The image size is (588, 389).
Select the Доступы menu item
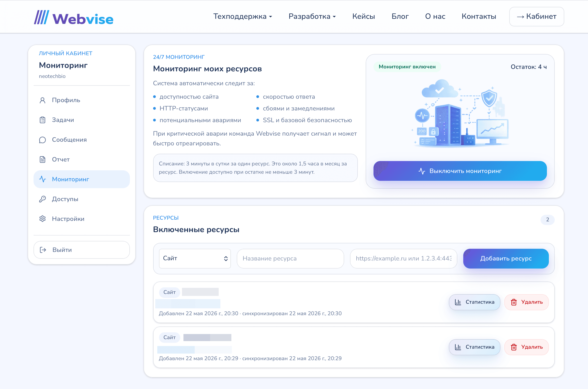(82, 199)
